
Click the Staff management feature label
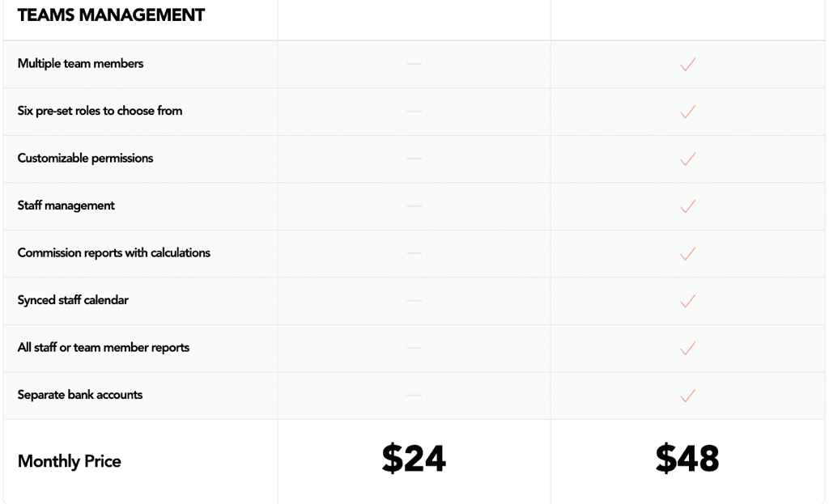[66, 205]
